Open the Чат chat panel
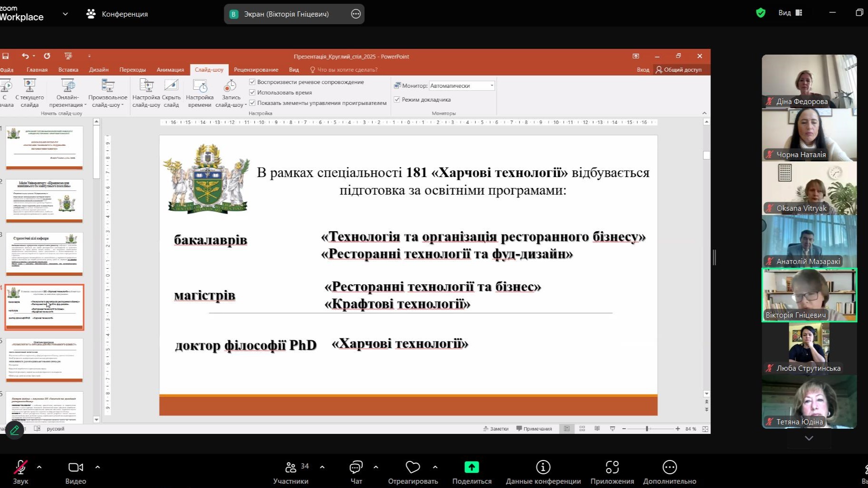 [x=356, y=468]
